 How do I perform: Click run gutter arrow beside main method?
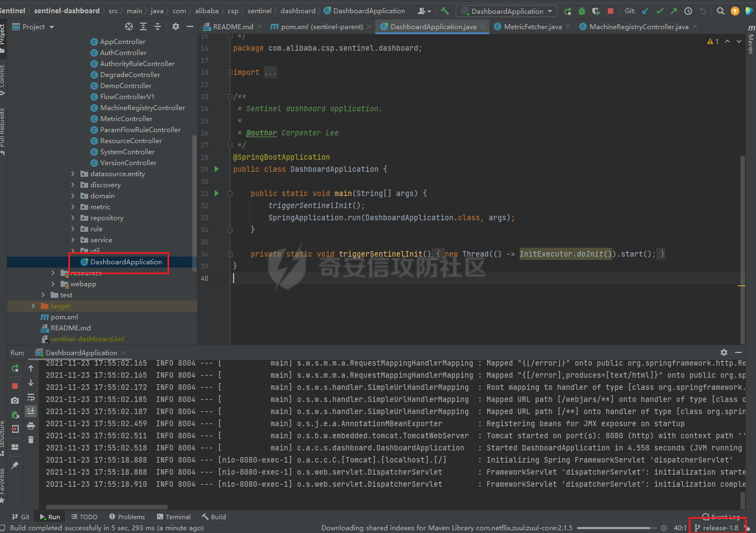(217, 193)
